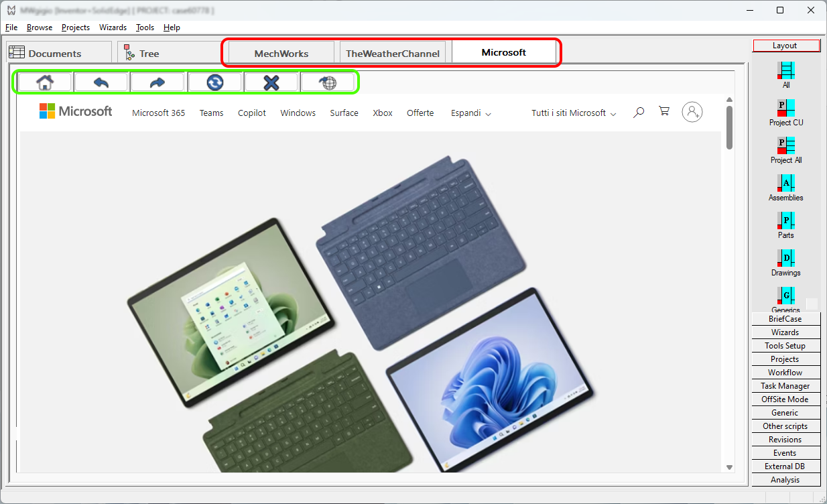Open page in external browser globe button
Viewport: 827px width, 504px height.
328,82
